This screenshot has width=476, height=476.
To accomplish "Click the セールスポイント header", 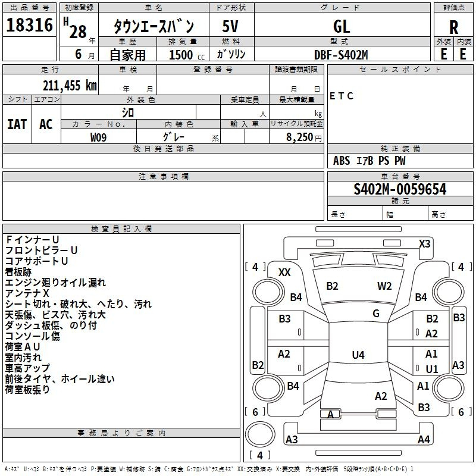I will click(400, 69).
